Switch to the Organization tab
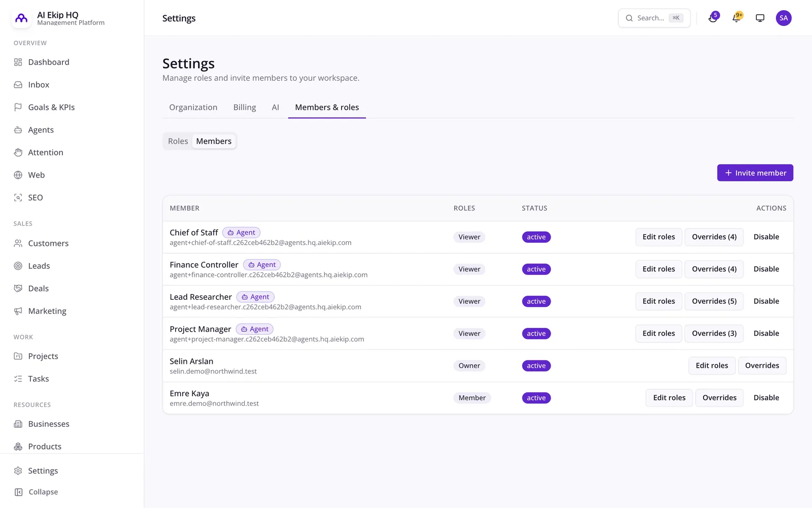 tap(193, 107)
